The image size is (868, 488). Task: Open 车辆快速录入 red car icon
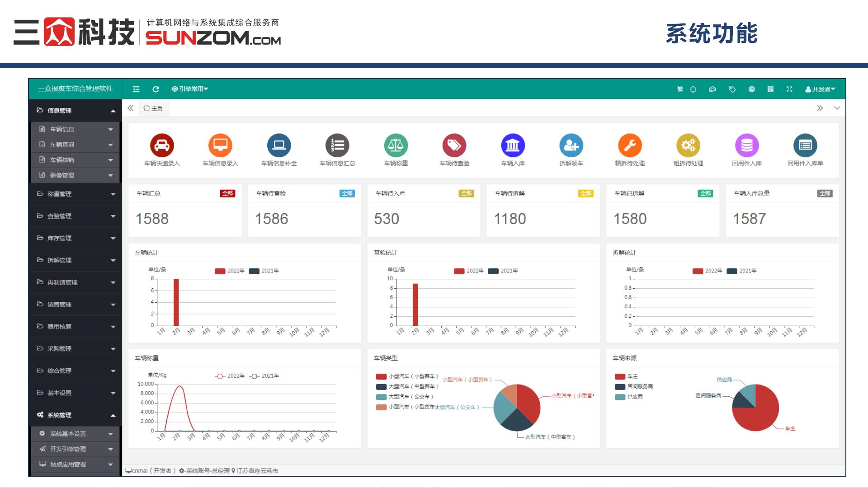pos(162,145)
